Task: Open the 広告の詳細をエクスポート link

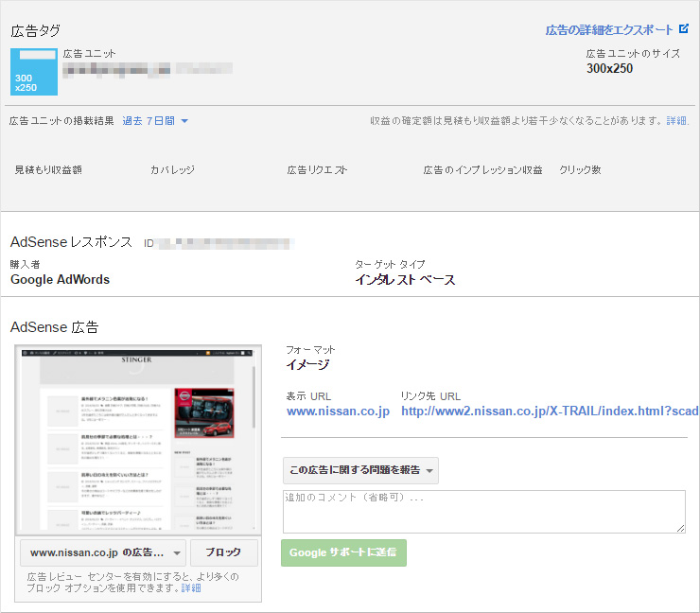Action: tap(609, 30)
